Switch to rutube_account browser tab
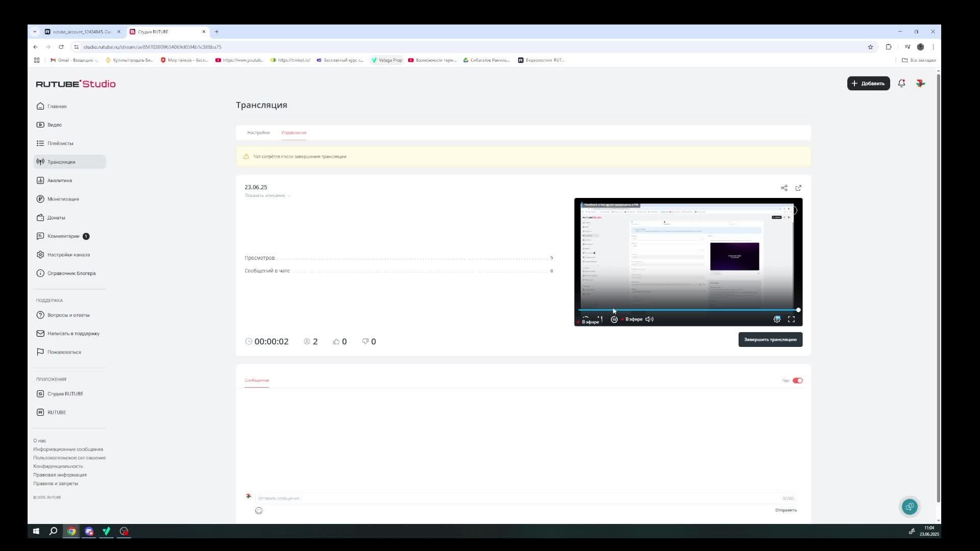Screen dimensions: 980x551 82,32
